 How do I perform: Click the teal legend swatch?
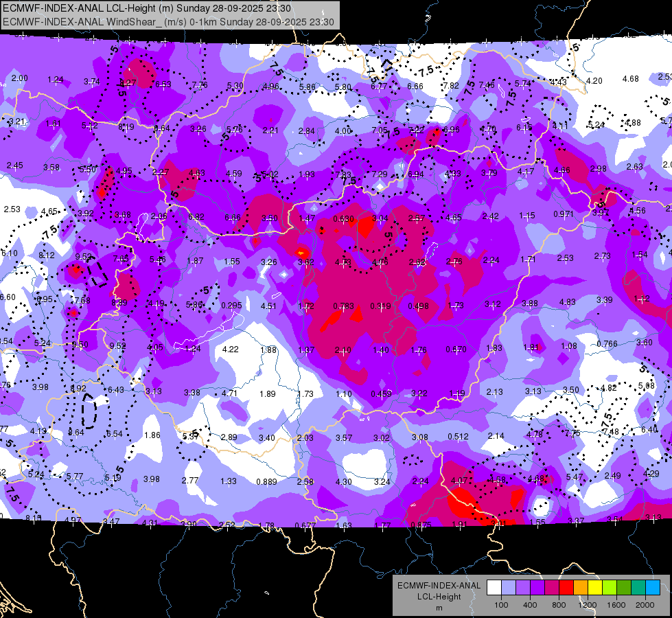(x=638, y=588)
